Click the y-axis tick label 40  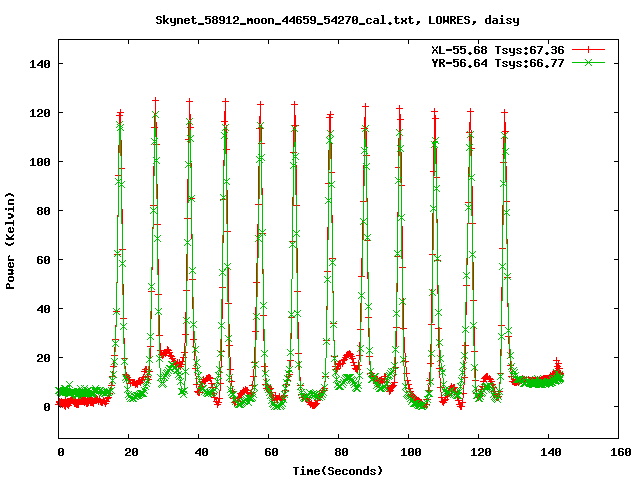point(43,309)
